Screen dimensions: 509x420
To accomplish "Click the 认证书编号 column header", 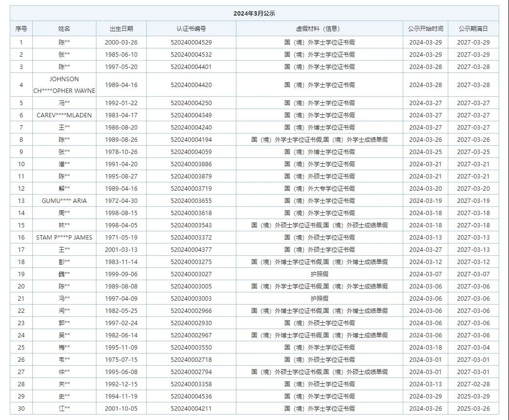I will [x=191, y=28].
